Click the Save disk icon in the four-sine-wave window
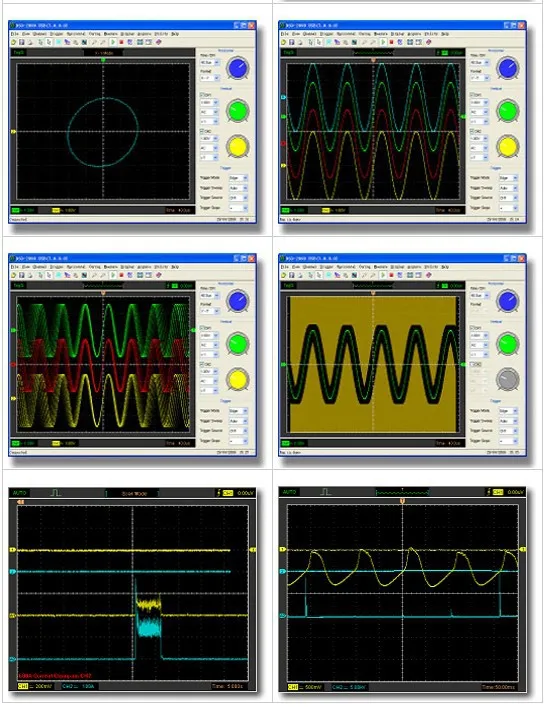 tap(292, 42)
